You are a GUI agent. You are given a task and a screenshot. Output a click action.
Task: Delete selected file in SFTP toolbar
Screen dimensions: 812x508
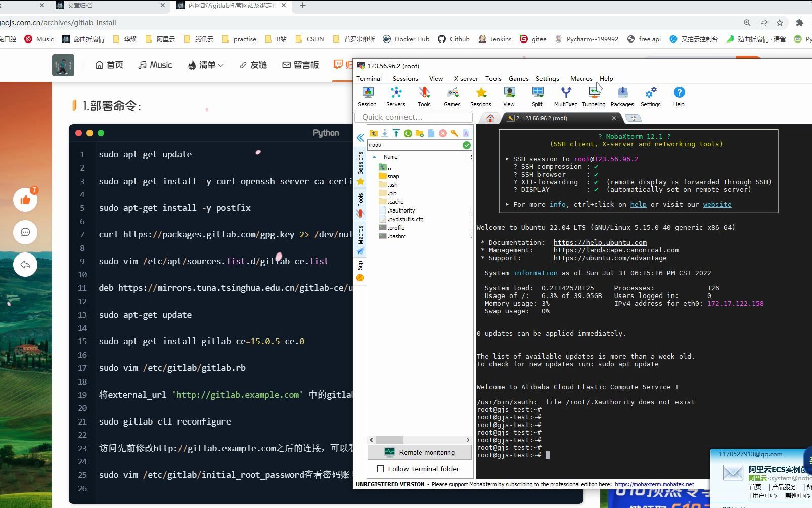tap(443, 133)
